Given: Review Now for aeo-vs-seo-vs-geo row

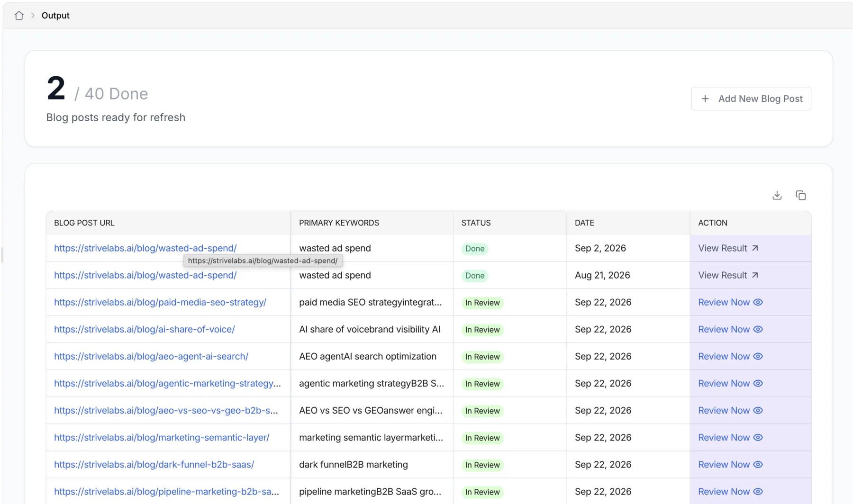Looking at the screenshot, I should 730,410.
